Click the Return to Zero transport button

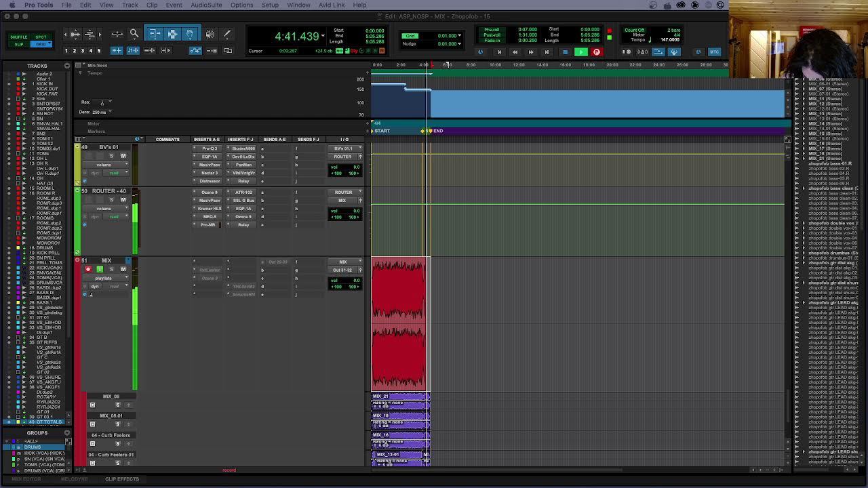[x=499, y=52]
